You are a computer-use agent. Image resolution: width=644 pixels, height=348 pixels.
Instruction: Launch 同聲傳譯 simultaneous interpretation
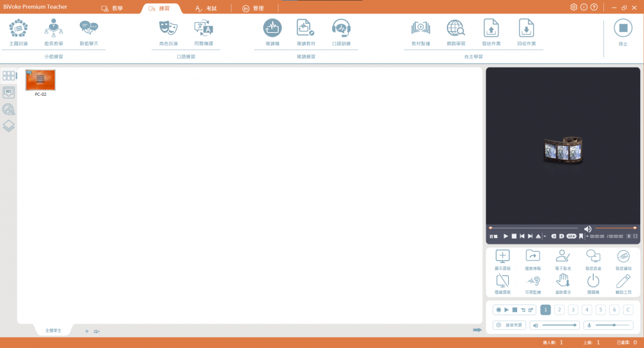tap(204, 28)
